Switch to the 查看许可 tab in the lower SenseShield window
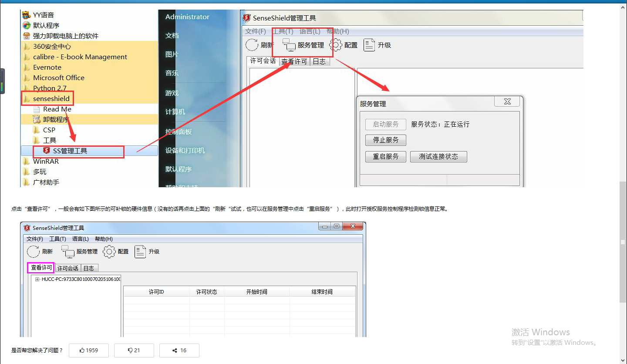The image size is (627, 364). [x=41, y=268]
